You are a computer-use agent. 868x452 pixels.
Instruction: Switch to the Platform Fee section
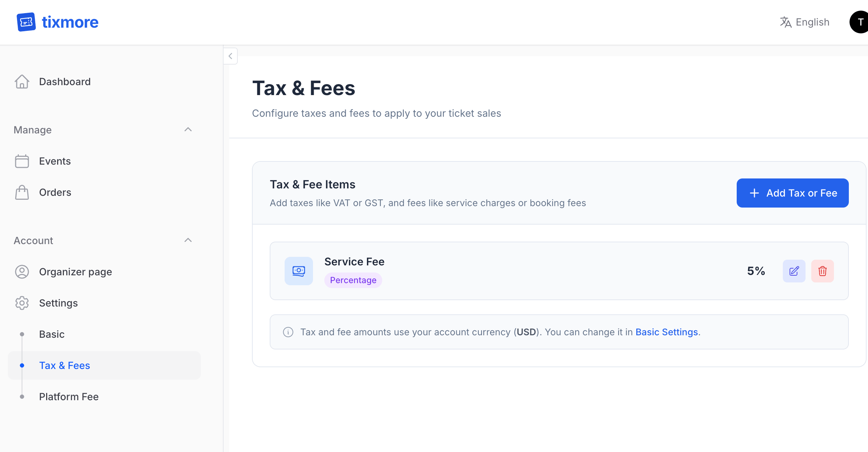69,397
